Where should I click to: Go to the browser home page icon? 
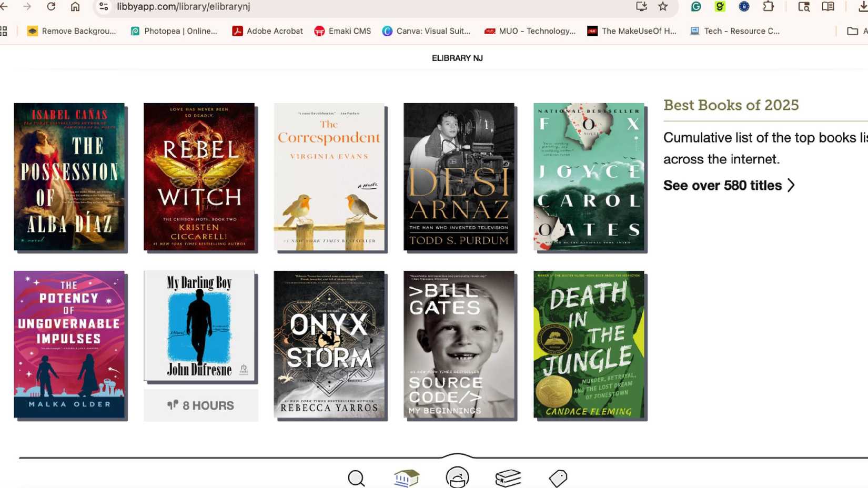[75, 7]
